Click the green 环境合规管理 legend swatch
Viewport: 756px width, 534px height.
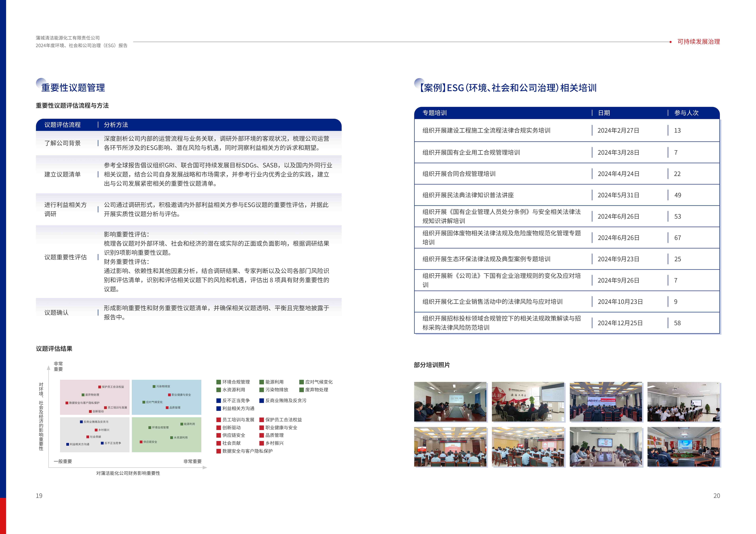(218, 382)
